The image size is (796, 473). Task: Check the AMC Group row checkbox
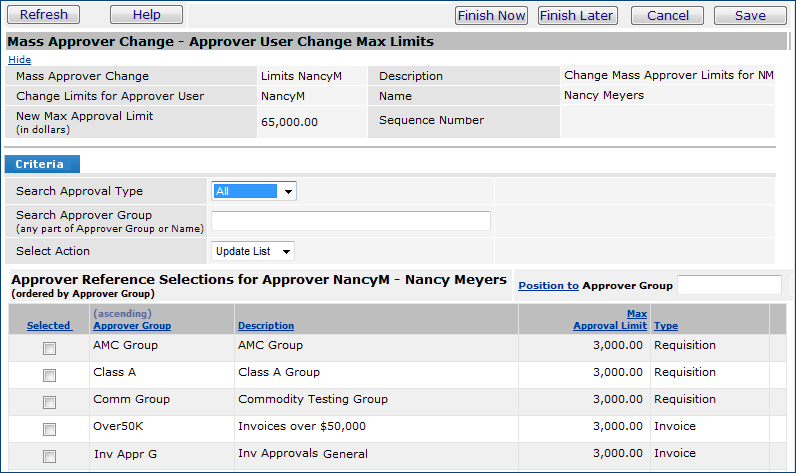click(49, 348)
